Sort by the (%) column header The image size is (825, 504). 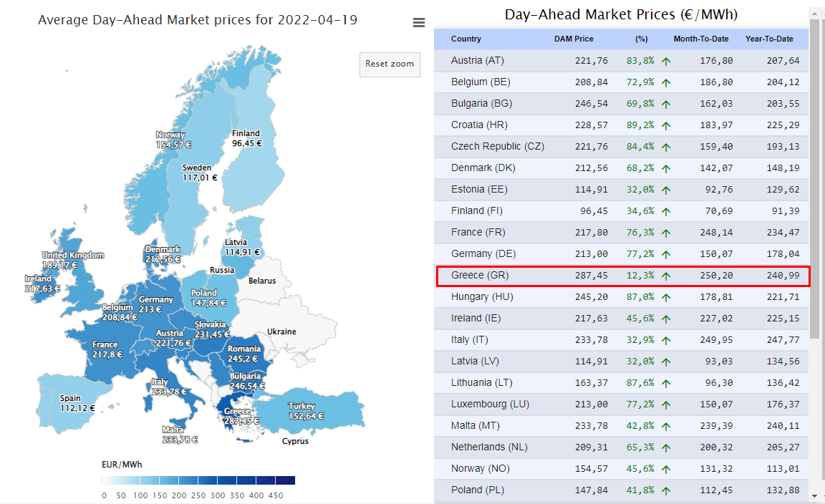tap(642, 39)
